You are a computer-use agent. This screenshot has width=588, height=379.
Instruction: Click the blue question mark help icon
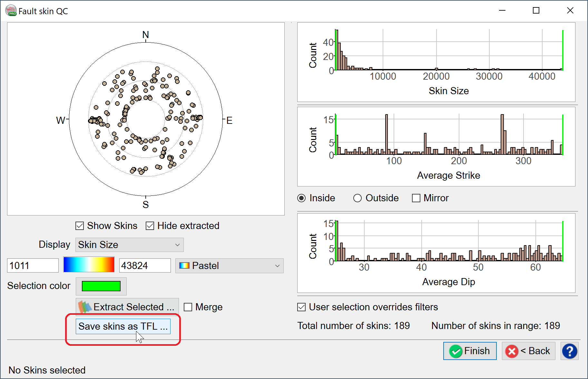click(570, 351)
